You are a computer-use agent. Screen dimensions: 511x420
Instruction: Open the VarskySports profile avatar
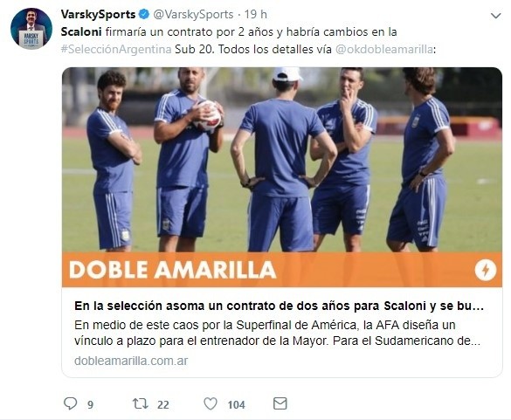click(31, 28)
